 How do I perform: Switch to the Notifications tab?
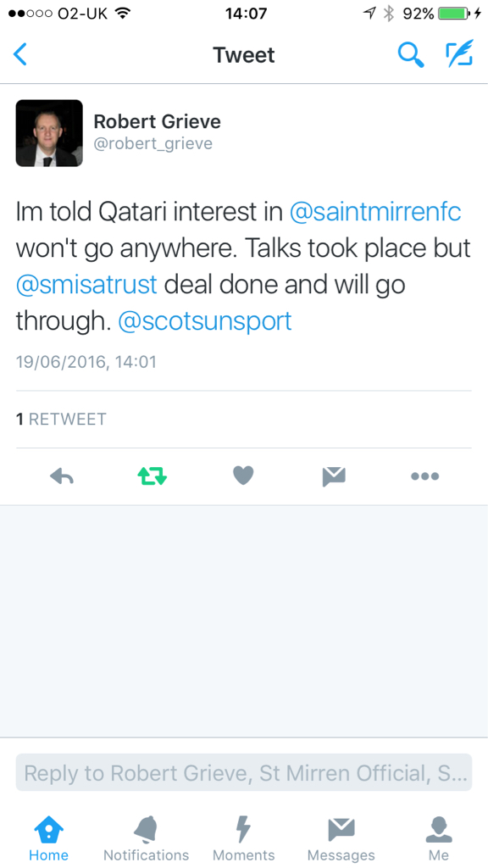(x=146, y=838)
